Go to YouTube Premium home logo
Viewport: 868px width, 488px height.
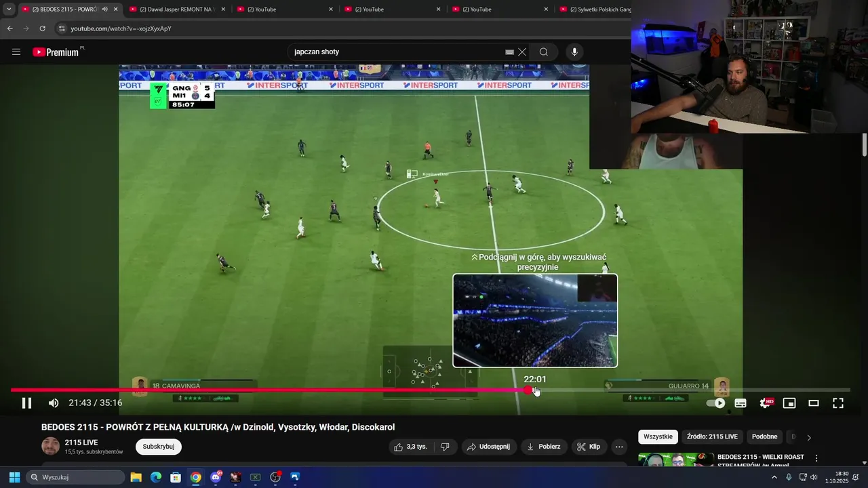pyautogui.click(x=56, y=52)
